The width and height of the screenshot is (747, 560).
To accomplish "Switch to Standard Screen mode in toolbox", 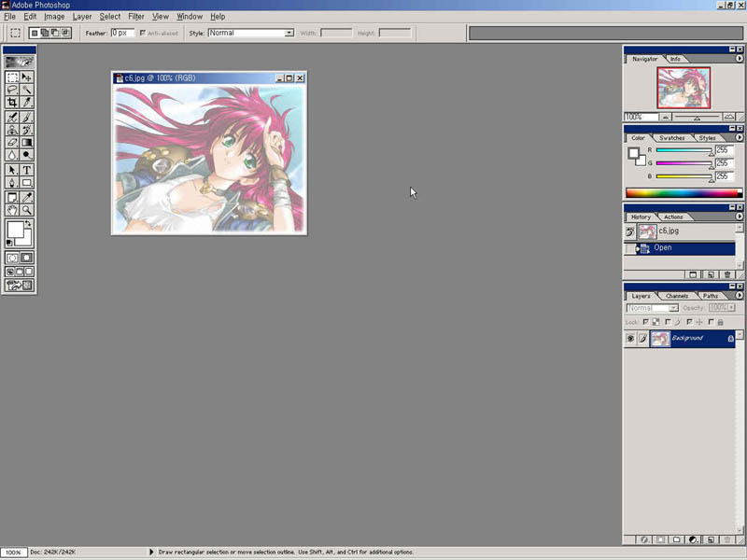I will coord(10,272).
